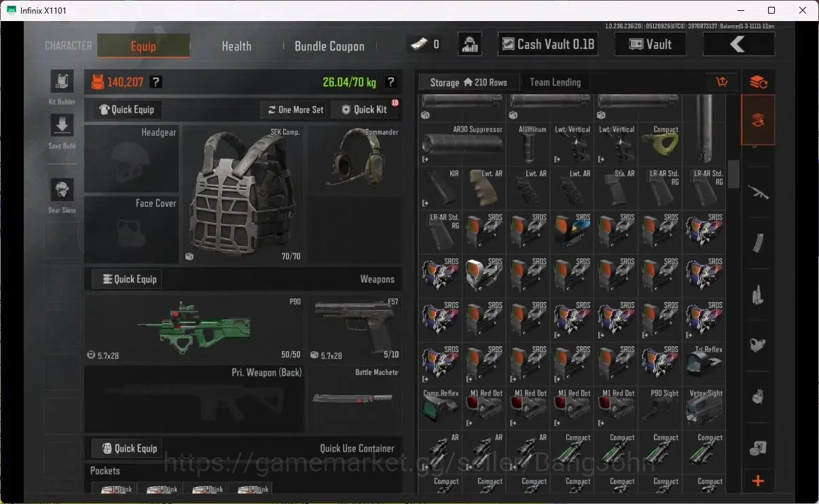The width and height of the screenshot is (819, 504).
Task: Select the Comp.Reflex sight
Action: (440, 409)
